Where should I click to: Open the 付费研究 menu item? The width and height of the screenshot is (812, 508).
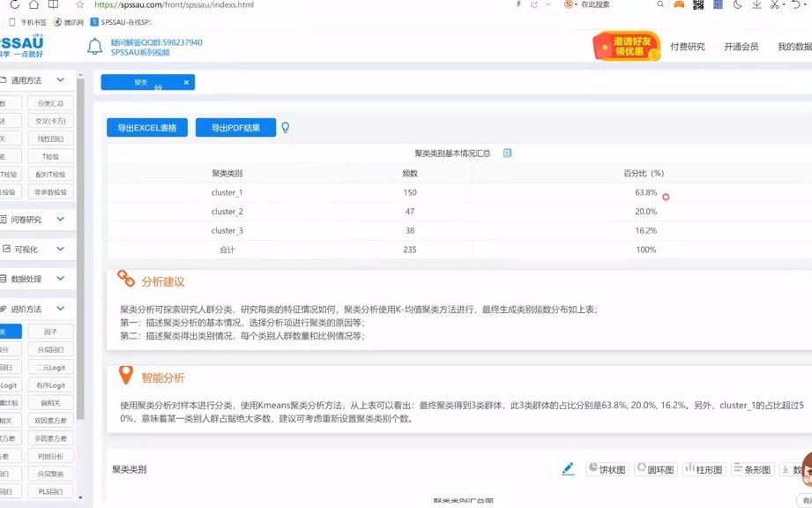coord(690,46)
